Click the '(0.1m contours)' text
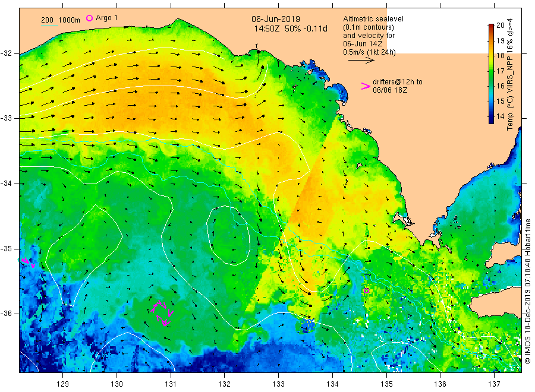535x392 pixels. [369, 27]
